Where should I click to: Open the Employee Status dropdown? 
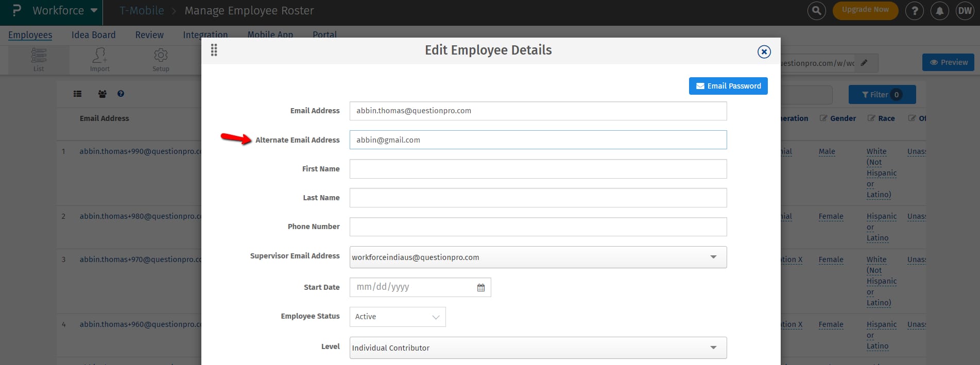[x=397, y=317]
